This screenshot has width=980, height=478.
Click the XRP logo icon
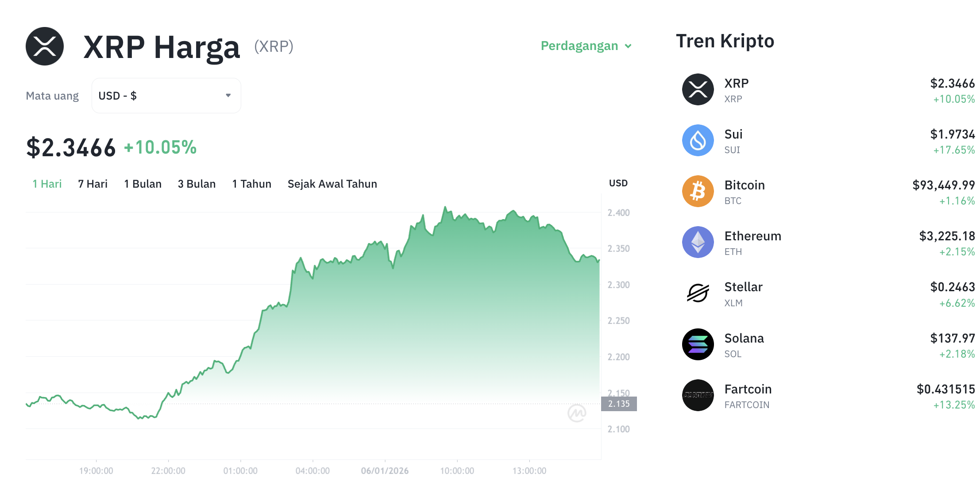click(44, 46)
